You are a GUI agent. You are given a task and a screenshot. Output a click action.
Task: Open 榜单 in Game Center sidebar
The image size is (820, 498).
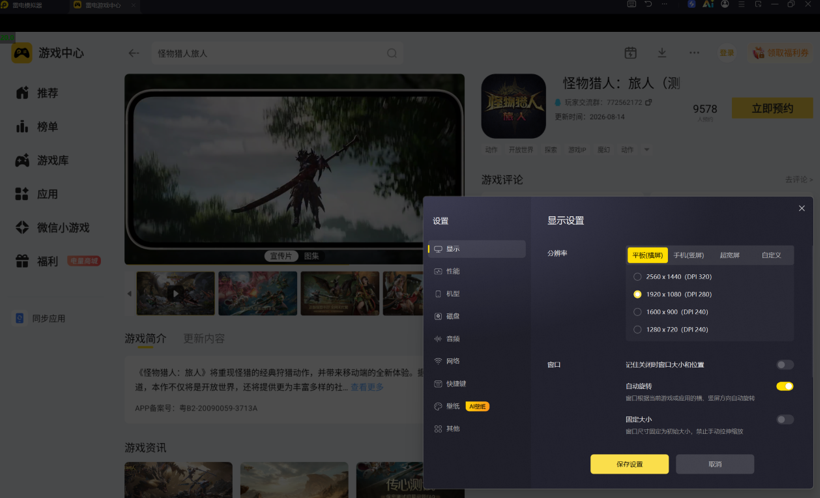coord(37,127)
